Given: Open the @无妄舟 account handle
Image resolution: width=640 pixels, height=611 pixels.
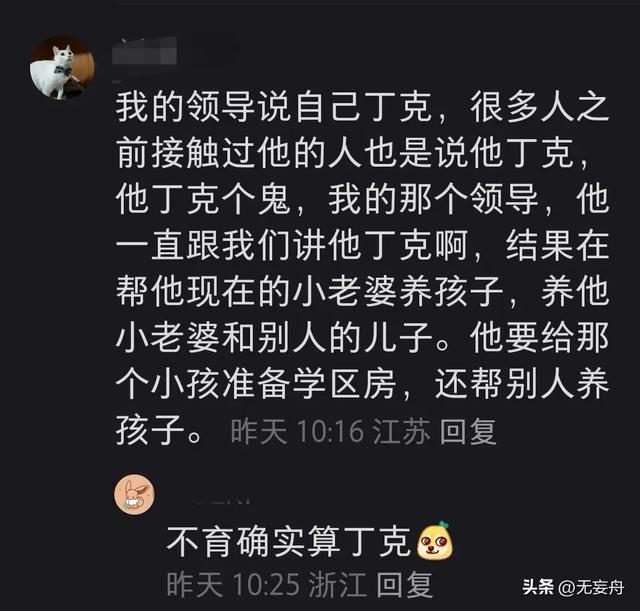Looking at the screenshot, I should click(591, 588).
